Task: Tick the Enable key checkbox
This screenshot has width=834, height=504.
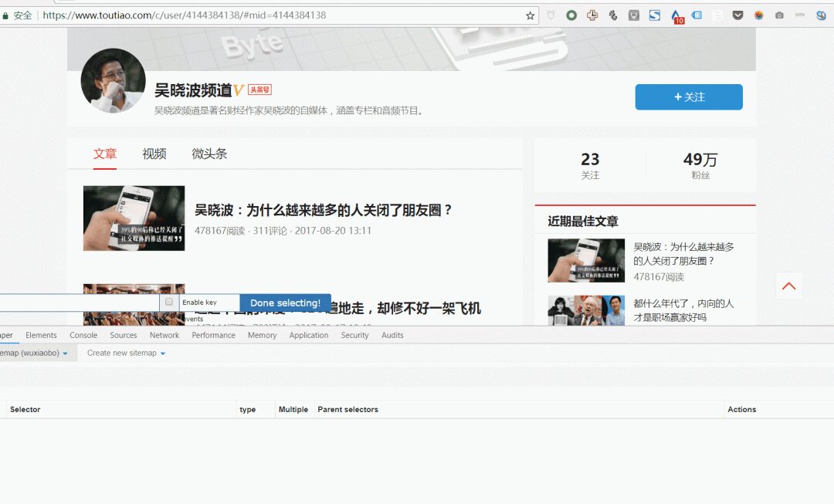Action: (169, 302)
